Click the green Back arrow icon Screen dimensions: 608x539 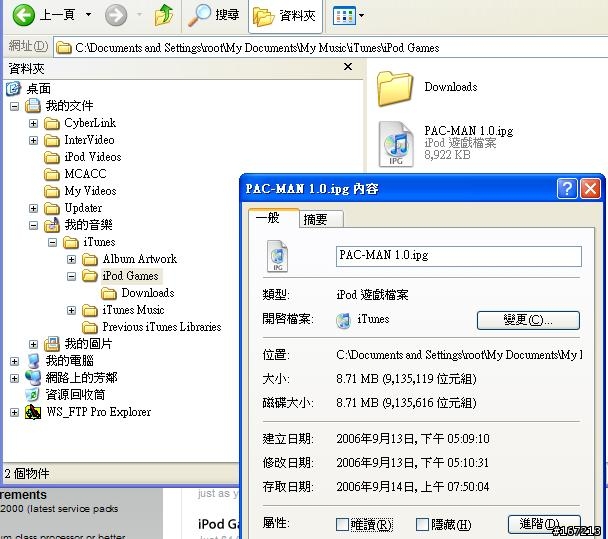23,15
